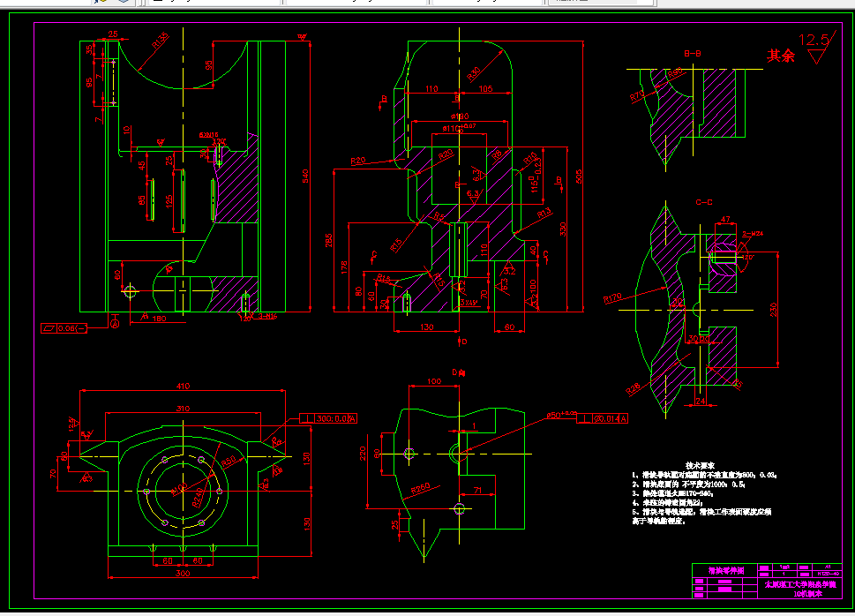Select the R240 radius text
855x616 pixels.
[x=199, y=497]
